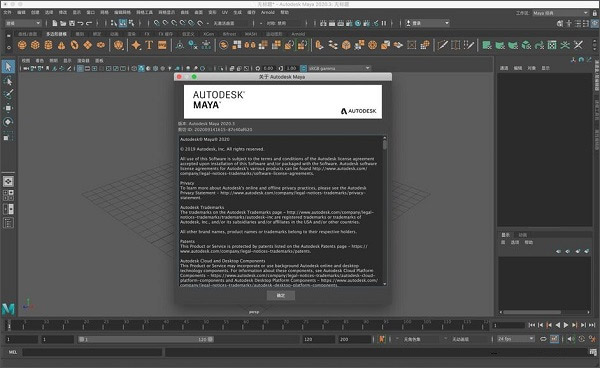Toggle playback loop mode
Screen dimensions: 600x368
543,339
